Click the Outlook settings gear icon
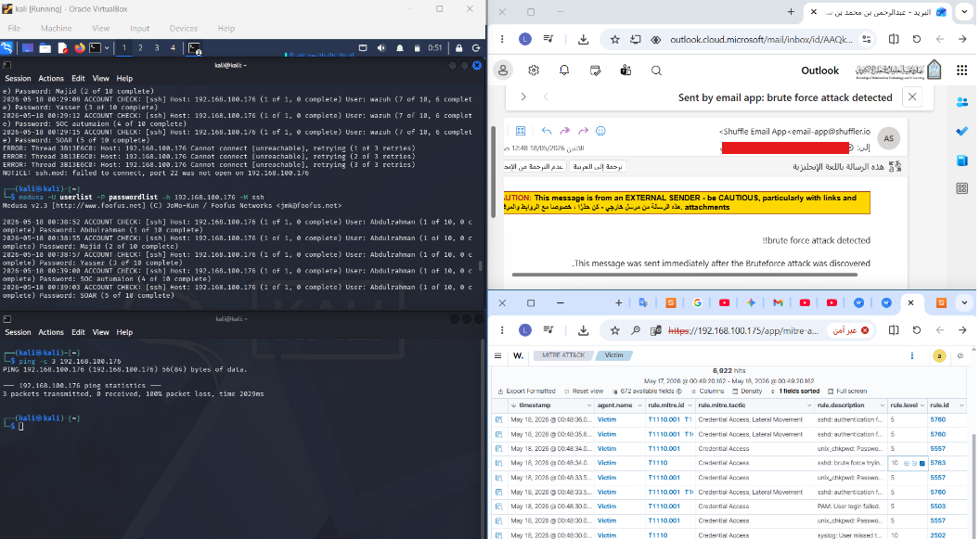This screenshot has width=980, height=539. coord(533,71)
